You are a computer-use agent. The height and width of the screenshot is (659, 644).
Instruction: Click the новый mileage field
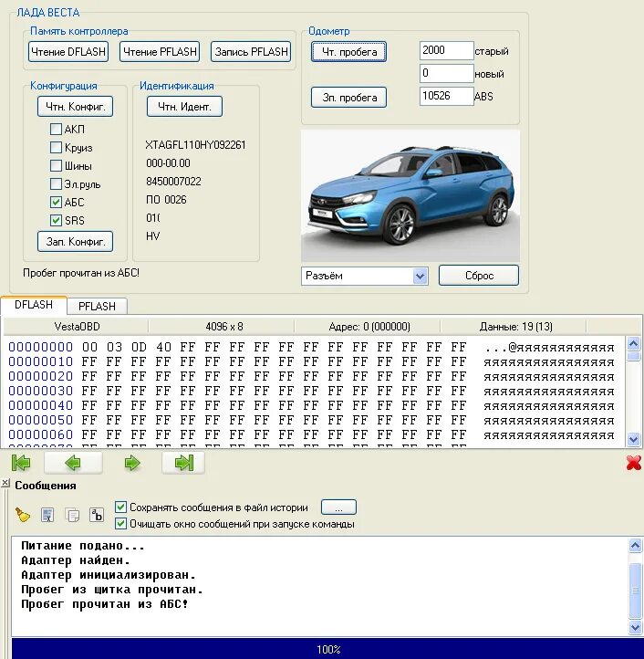[x=447, y=73]
